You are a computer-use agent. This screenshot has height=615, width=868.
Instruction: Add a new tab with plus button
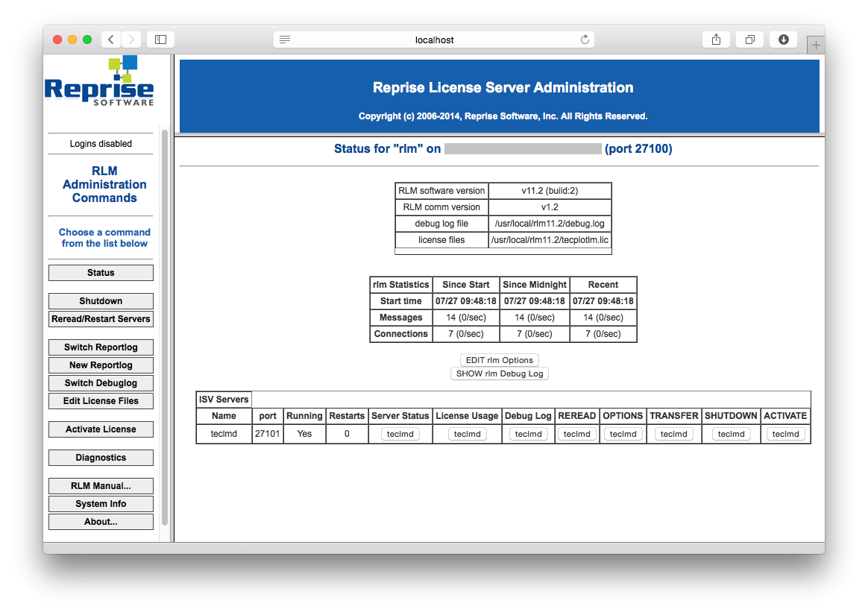pos(815,45)
